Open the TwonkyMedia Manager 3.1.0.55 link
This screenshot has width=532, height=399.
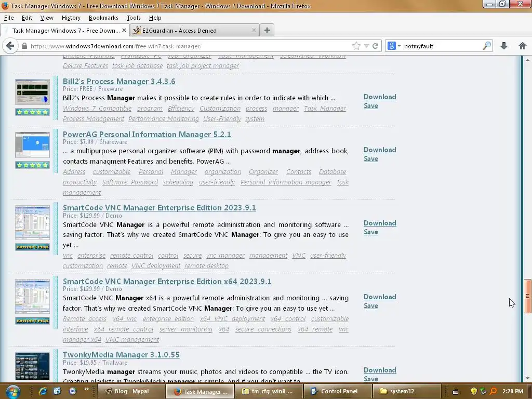point(121,354)
